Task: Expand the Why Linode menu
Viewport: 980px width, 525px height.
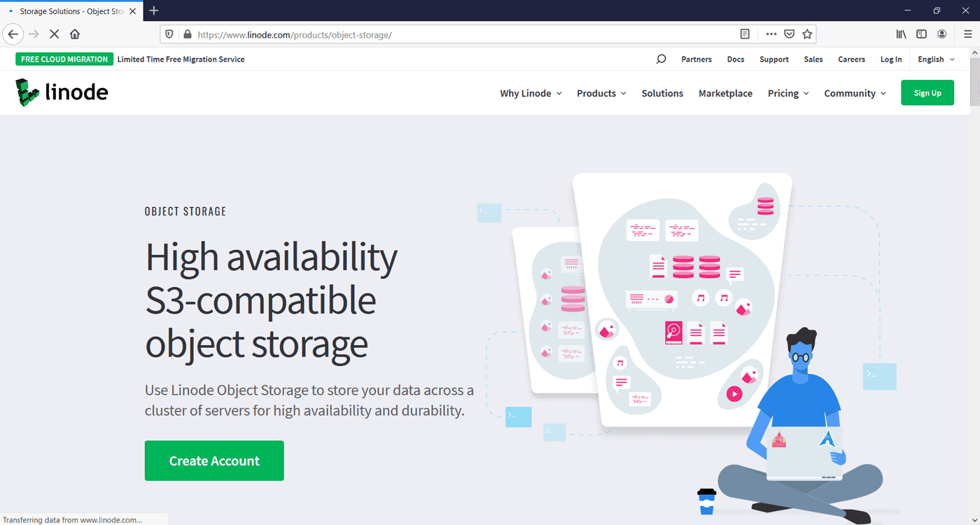Action: tap(531, 93)
